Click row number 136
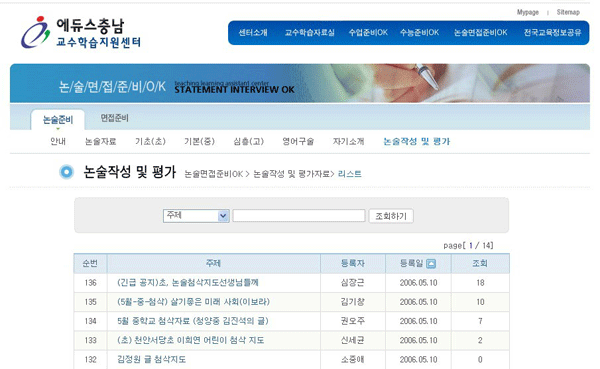The height and width of the screenshot is (369, 600). point(90,283)
